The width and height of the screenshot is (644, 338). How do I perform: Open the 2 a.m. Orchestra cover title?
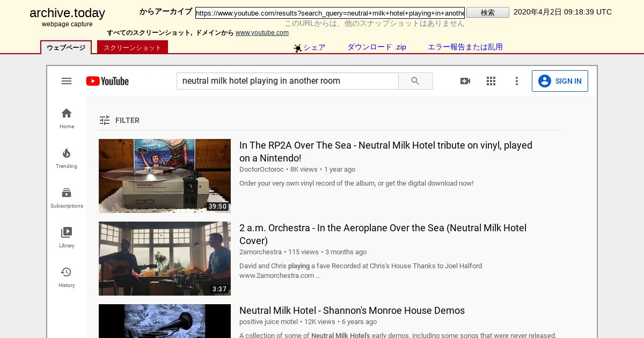pyautogui.click(x=383, y=234)
